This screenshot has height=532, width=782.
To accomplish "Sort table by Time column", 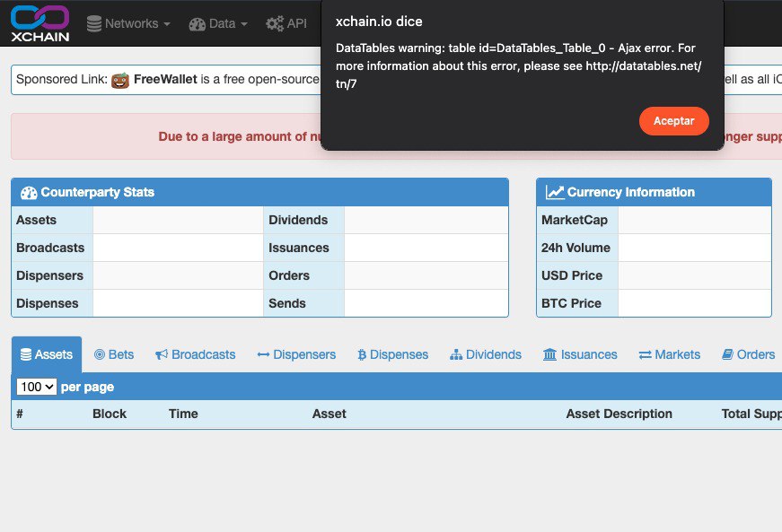I will (183, 414).
